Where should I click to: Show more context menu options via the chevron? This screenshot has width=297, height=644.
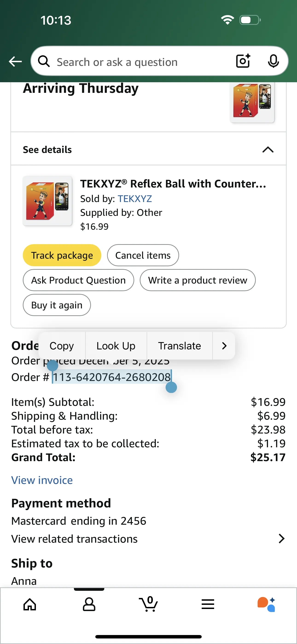(x=224, y=346)
